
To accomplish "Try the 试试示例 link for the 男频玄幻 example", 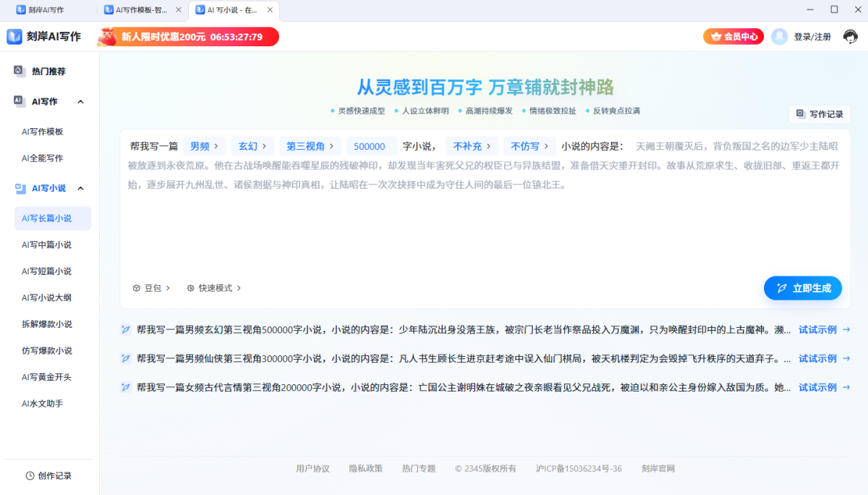I will (824, 329).
